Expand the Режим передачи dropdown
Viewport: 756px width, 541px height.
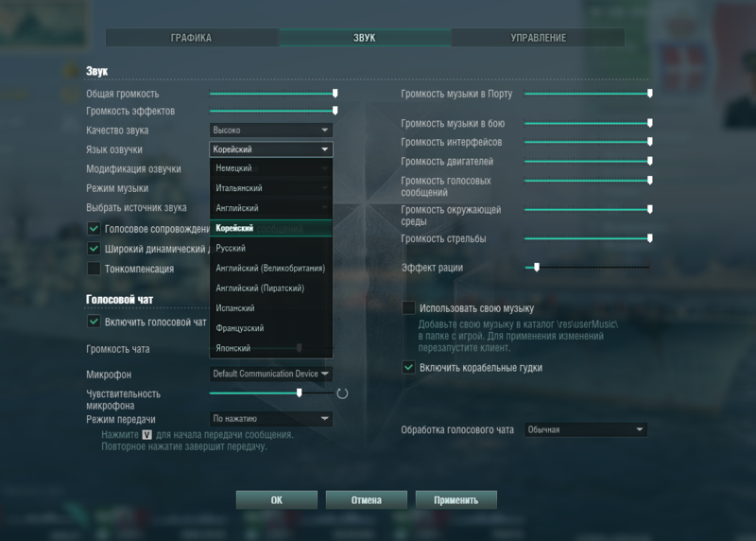click(271, 418)
